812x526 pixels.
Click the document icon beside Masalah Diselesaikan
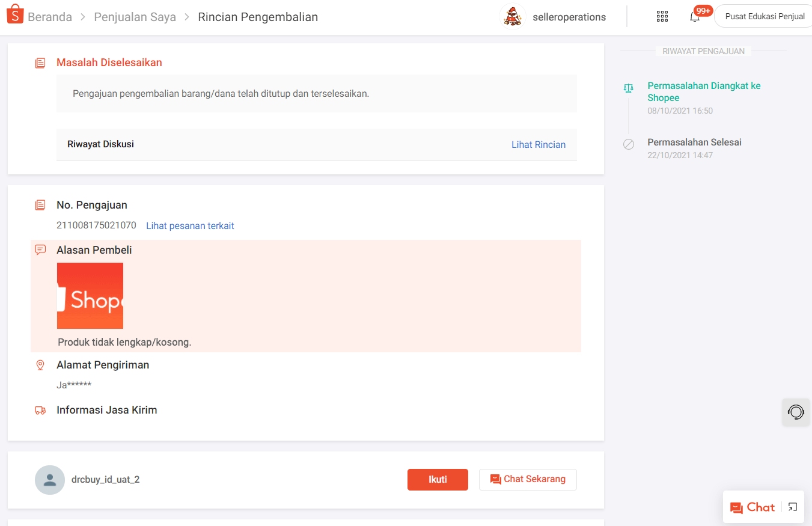point(40,62)
